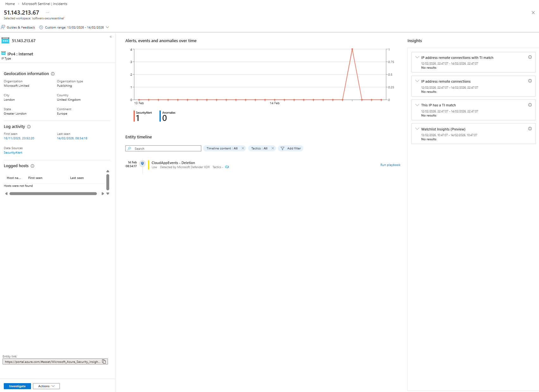Click the link icon next to Tactics in alert row
Screen dimensions: 539x392
227,167
